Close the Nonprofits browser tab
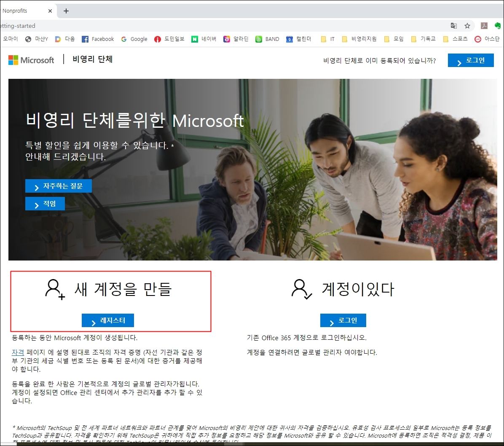The height and width of the screenshot is (446, 504). (x=50, y=11)
